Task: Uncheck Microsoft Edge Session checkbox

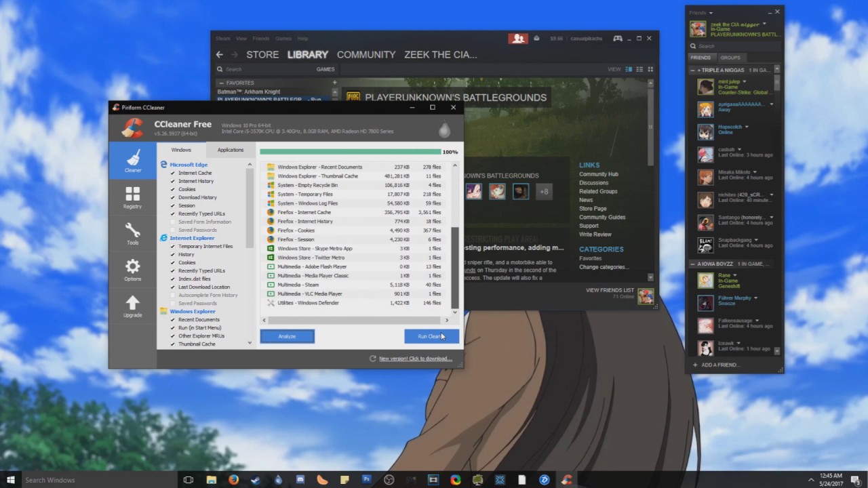Action: point(173,205)
